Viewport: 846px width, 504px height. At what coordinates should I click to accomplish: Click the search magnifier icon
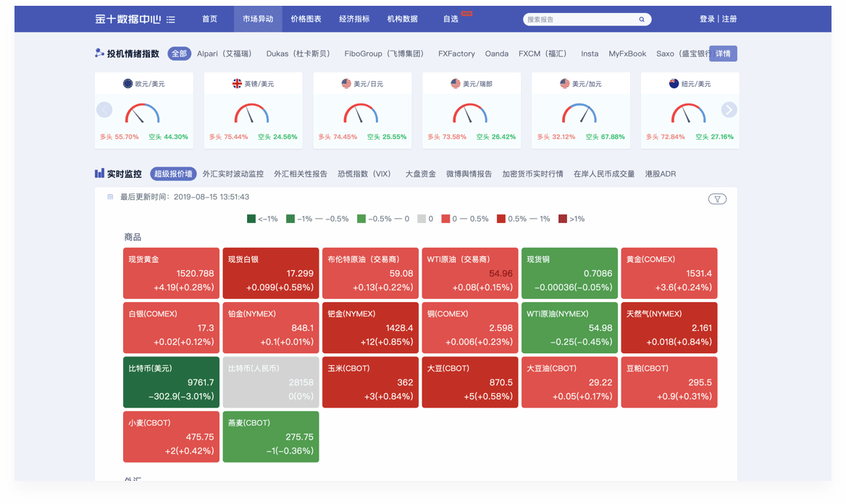[642, 20]
